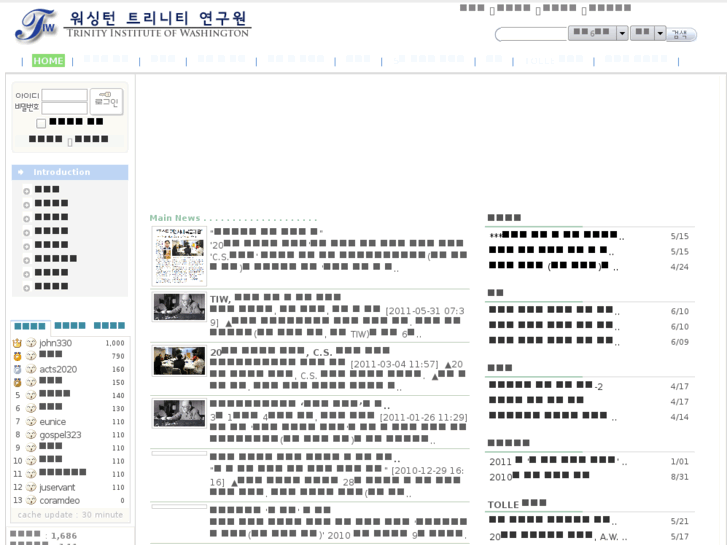This screenshot has width=727, height=545.
Task: Click the ID input field
Action: point(64,95)
